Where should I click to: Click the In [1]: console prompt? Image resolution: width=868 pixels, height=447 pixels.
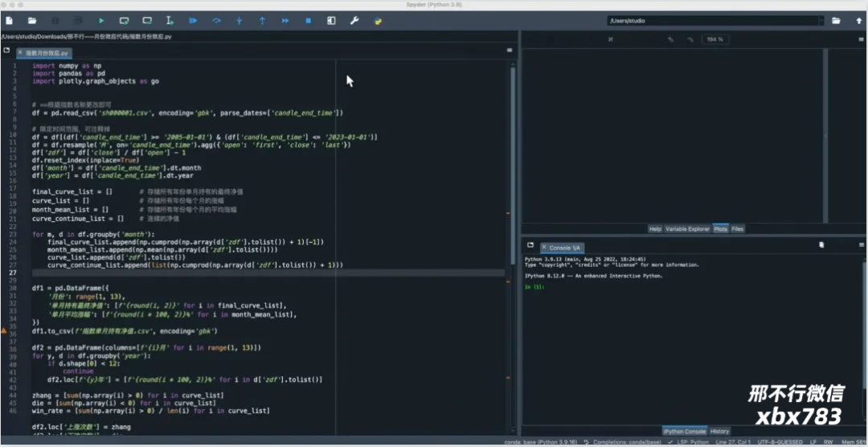(534, 287)
